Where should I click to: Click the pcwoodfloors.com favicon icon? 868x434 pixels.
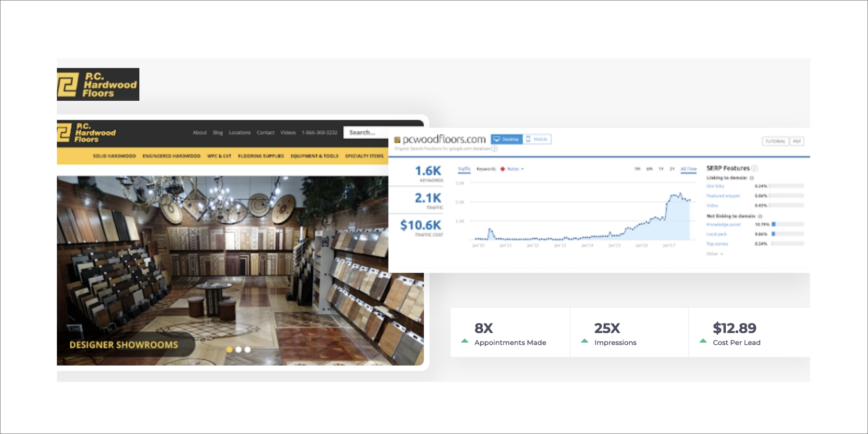pyautogui.click(x=397, y=140)
